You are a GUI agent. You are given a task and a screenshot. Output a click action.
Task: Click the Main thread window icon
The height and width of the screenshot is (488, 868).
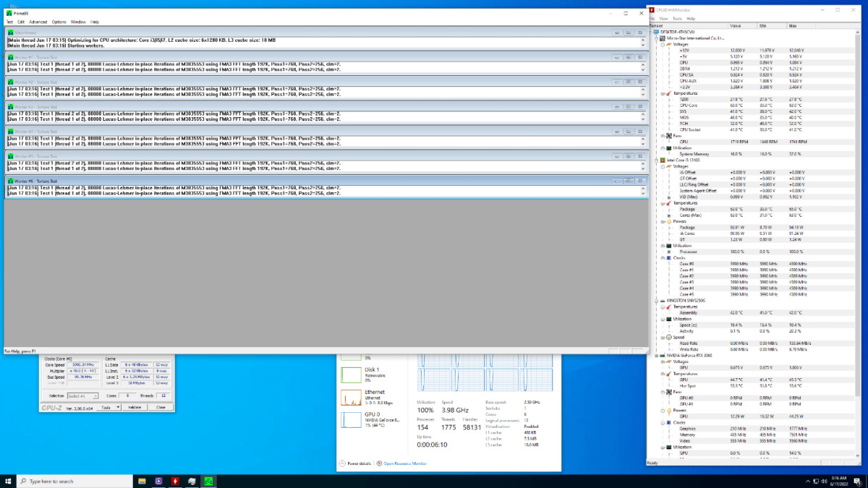coord(10,33)
